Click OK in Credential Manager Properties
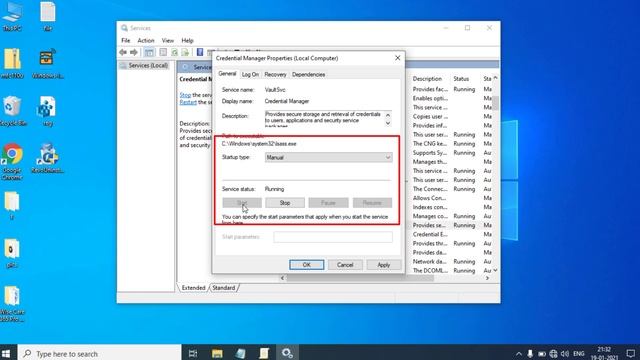This screenshot has width=640, height=360. (x=307, y=265)
